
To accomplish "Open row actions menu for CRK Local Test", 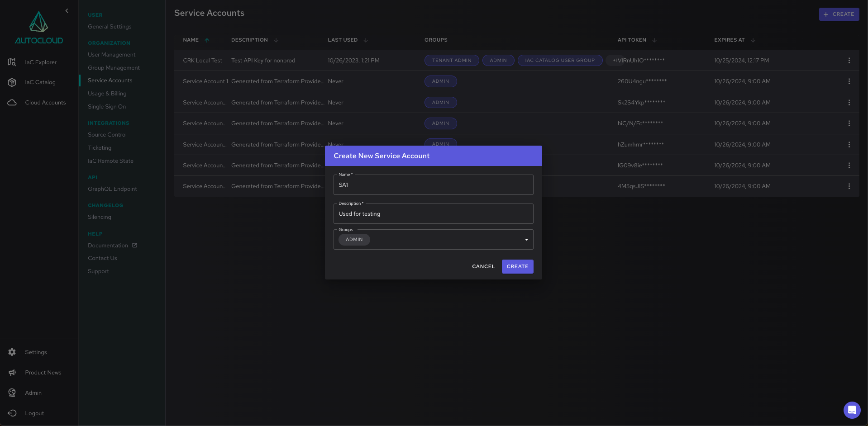I will coord(849,61).
